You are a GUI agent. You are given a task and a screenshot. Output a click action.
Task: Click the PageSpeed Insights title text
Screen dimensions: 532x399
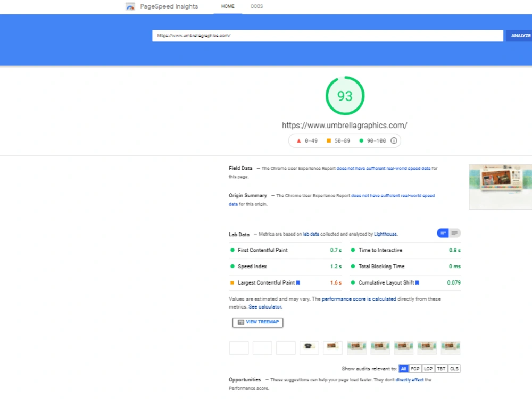(169, 6)
